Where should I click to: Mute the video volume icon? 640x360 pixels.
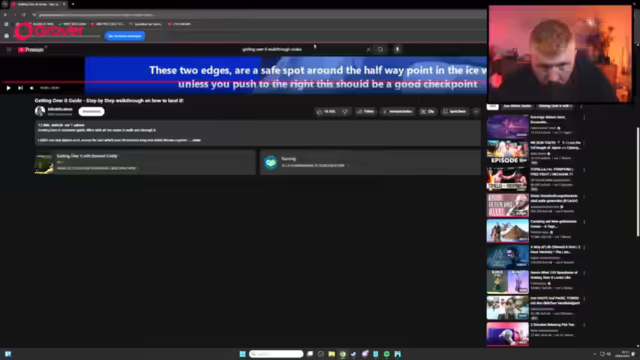[x=32, y=88]
